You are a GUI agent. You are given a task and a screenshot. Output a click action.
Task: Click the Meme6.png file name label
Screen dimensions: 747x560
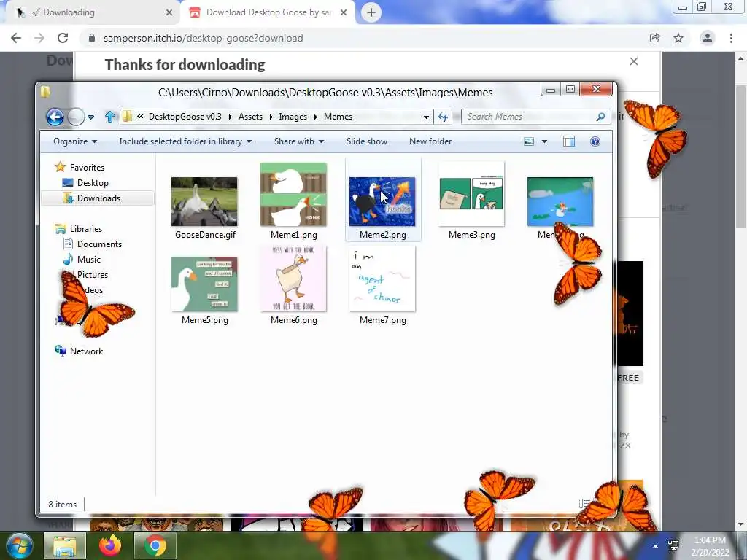[x=294, y=320]
